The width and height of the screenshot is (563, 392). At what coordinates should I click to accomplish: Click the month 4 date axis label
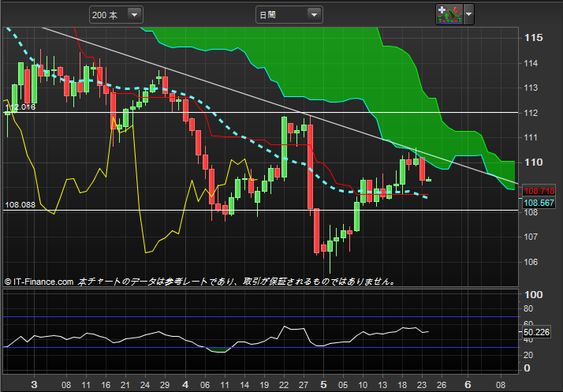pos(185,385)
